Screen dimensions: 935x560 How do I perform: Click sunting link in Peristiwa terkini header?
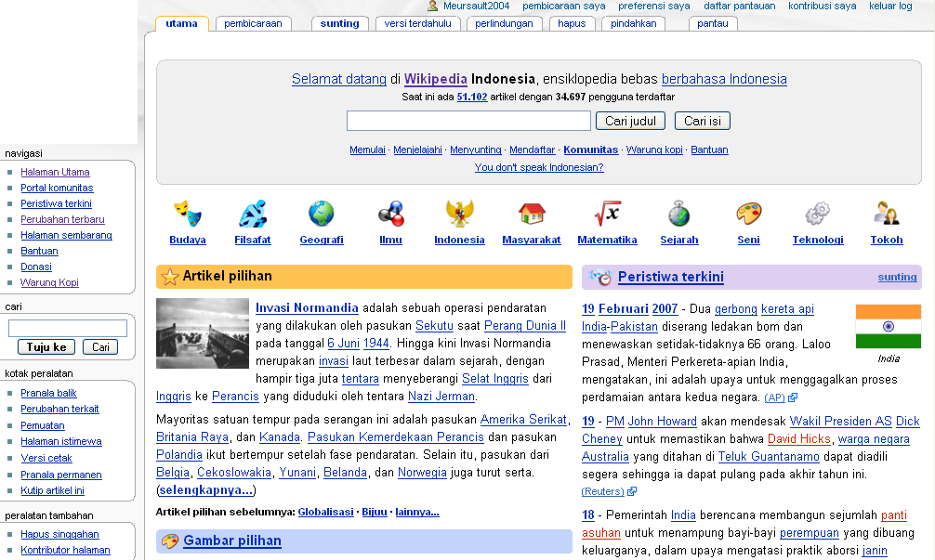897,277
